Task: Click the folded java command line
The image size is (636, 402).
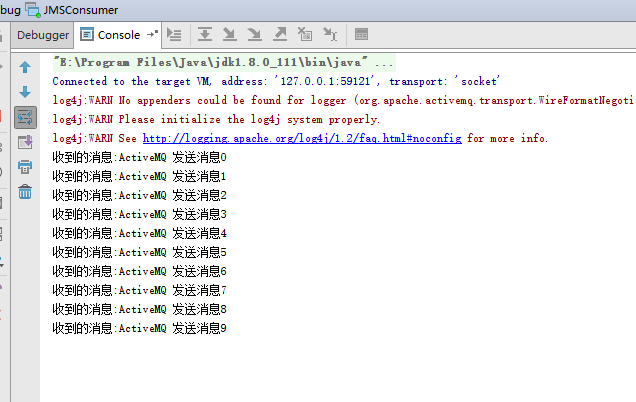Action: tap(224, 62)
